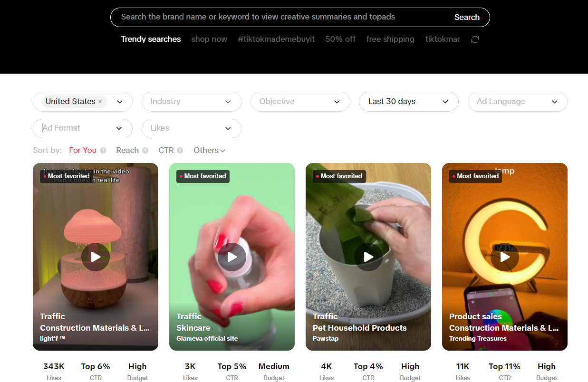
Task: Open the Industry dropdown filter
Action: point(191,102)
